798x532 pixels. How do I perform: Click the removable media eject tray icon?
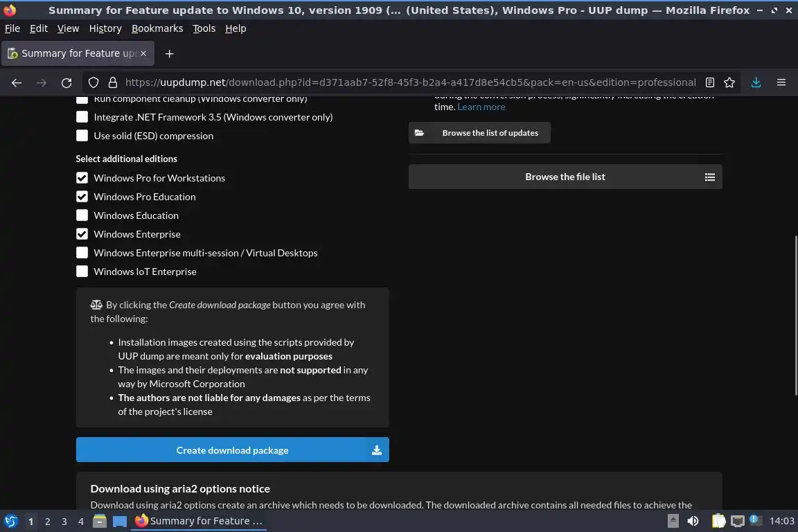[673, 521]
